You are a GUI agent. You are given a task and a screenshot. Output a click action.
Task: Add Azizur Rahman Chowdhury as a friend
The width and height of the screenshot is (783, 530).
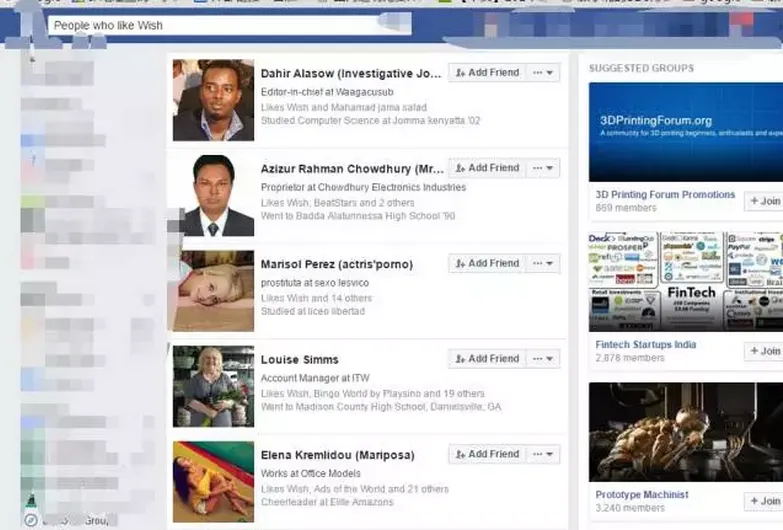pos(487,168)
